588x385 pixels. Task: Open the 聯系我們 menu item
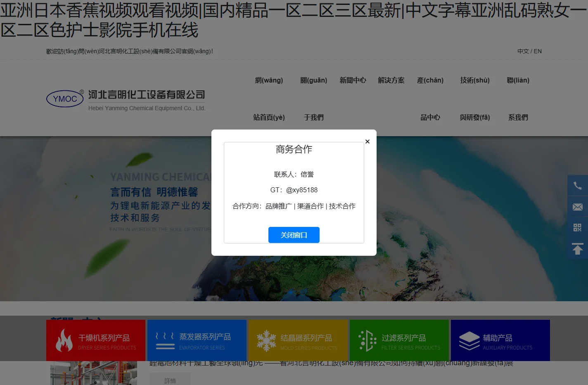pyautogui.click(x=518, y=99)
